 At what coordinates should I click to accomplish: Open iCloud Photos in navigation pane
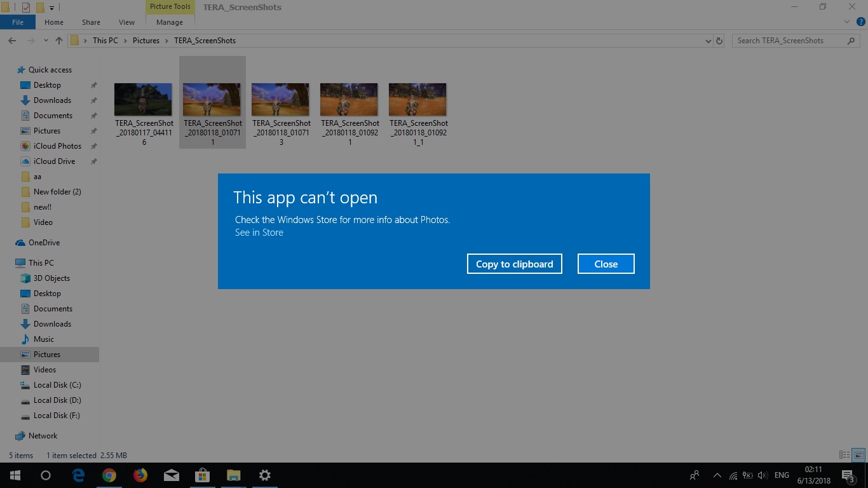(57, 146)
